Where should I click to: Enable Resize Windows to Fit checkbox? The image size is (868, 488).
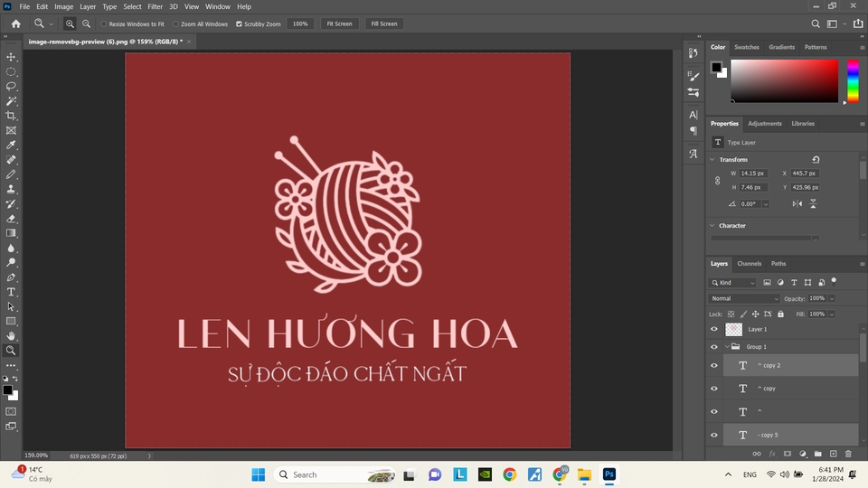tap(103, 23)
